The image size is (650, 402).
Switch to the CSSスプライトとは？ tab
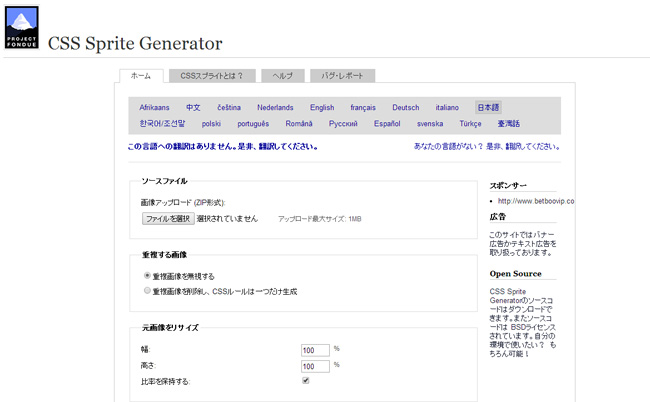(x=212, y=76)
